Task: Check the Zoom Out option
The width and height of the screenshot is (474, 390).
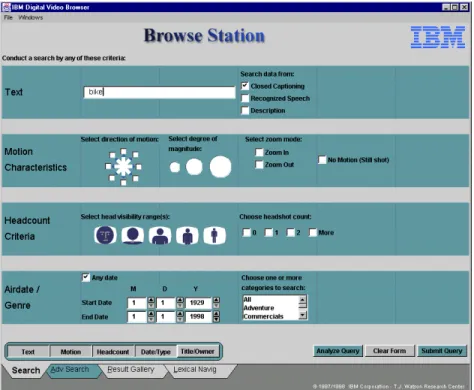Action: click(x=259, y=164)
